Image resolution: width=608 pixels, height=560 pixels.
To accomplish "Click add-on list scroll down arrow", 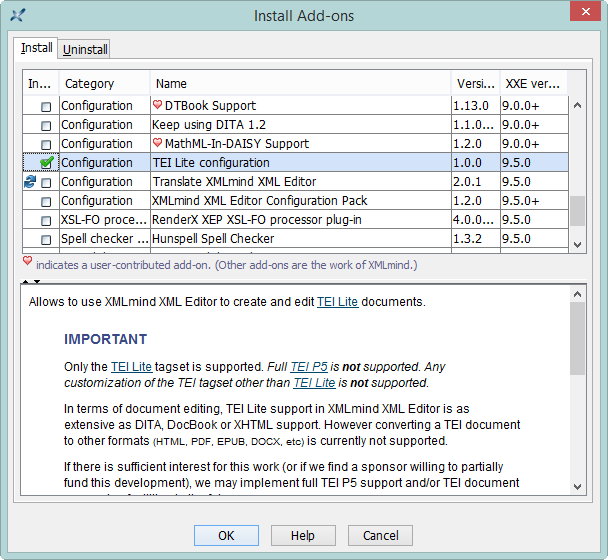I will pyautogui.click(x=577, y=245).
